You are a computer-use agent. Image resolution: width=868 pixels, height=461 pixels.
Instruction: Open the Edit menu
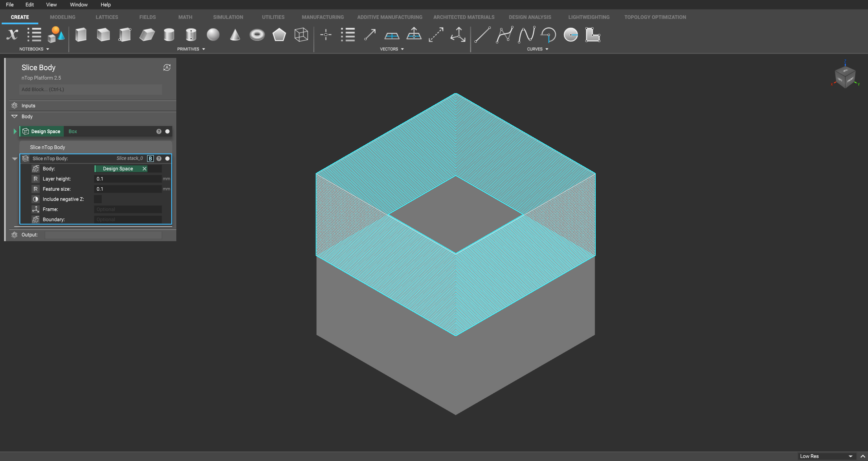pyautogui.click(x=29, y=5)
